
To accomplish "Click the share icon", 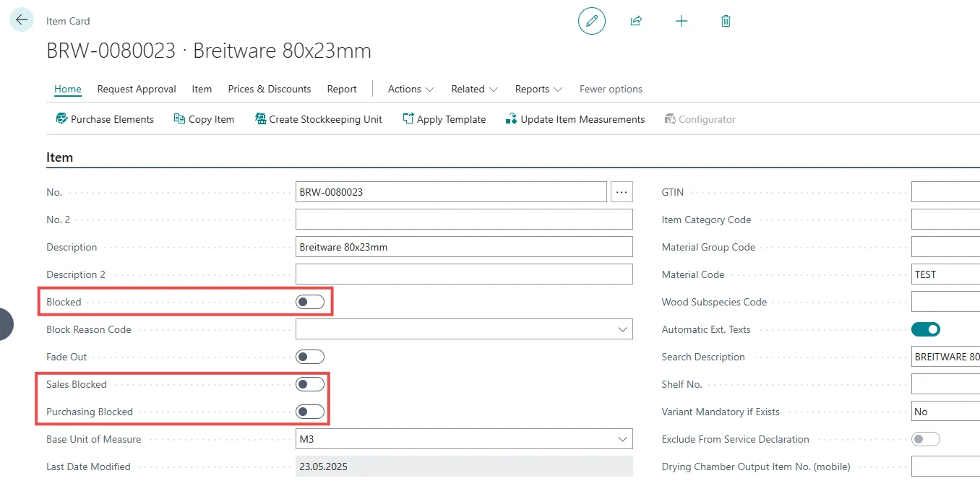I will pyautogui.click(x=636, y=21).
